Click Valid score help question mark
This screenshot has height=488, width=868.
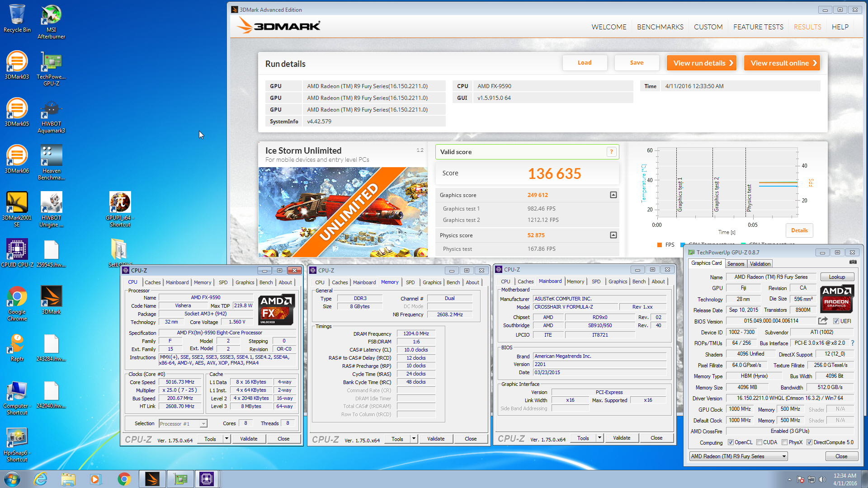[x=611, y=152]
